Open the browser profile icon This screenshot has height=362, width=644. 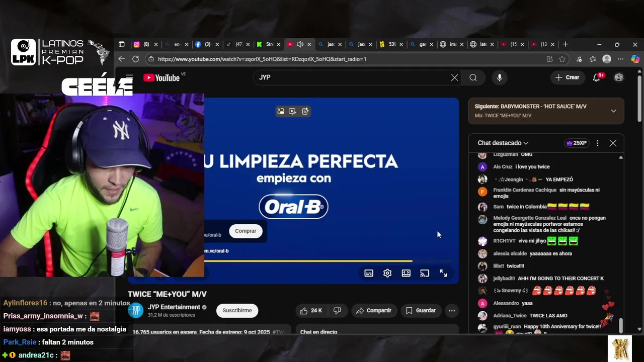607,59
